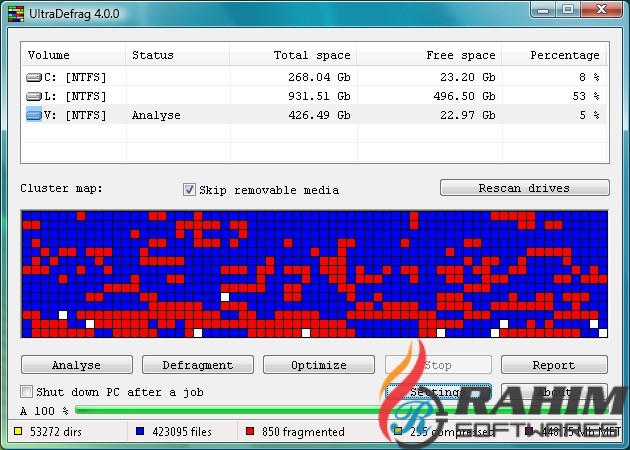Click the red fragmented legend square
The height and width of the screenshot is (450, 630).
[250, 432]
